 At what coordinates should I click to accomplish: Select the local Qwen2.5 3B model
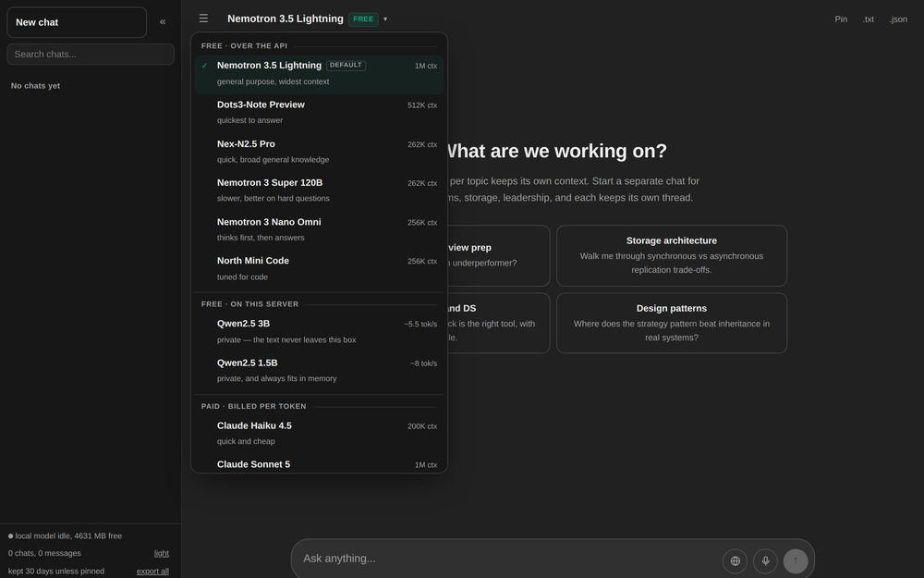pos(320,331)
